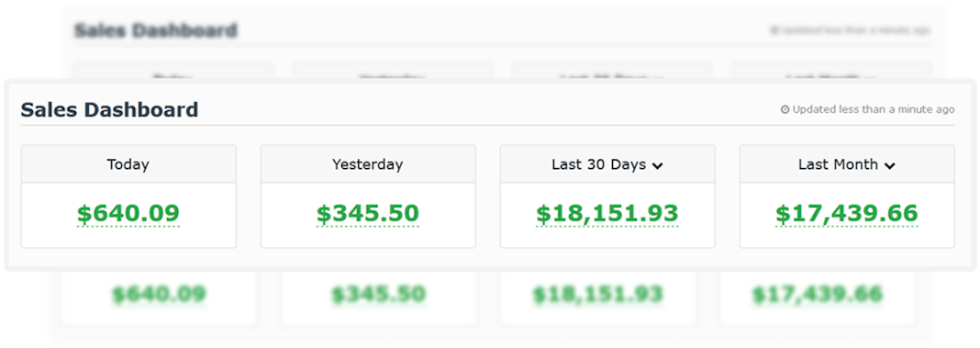Select the Last Month period label
980x348 pixels.
(838, 164)
